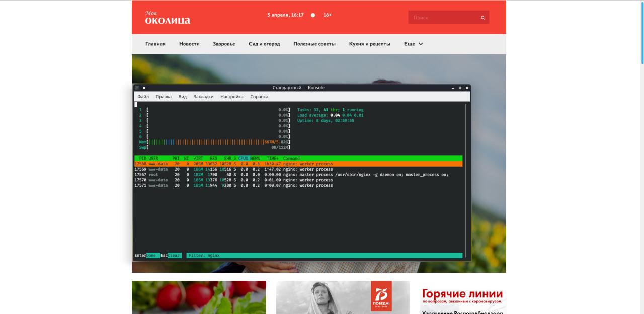Screen dimensions: 644x314
Task: Open the Файл menu in Konsole
Action: [x=143, y=97]
